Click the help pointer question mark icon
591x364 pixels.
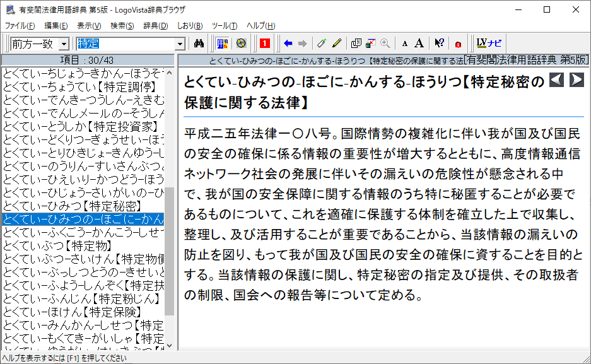pos(439,44)
